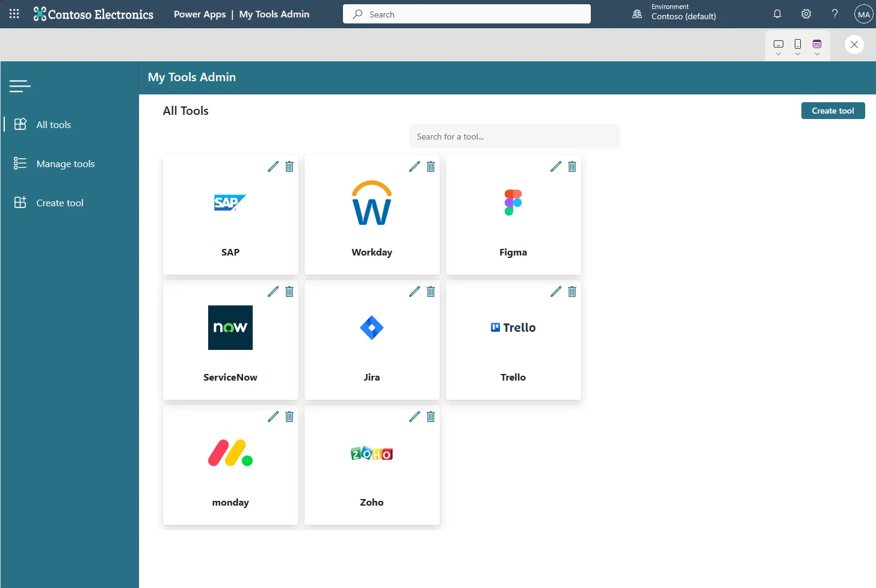Select Create tool in the sidebar
This screenshot has height=588, width=876.
coord(69,203)
